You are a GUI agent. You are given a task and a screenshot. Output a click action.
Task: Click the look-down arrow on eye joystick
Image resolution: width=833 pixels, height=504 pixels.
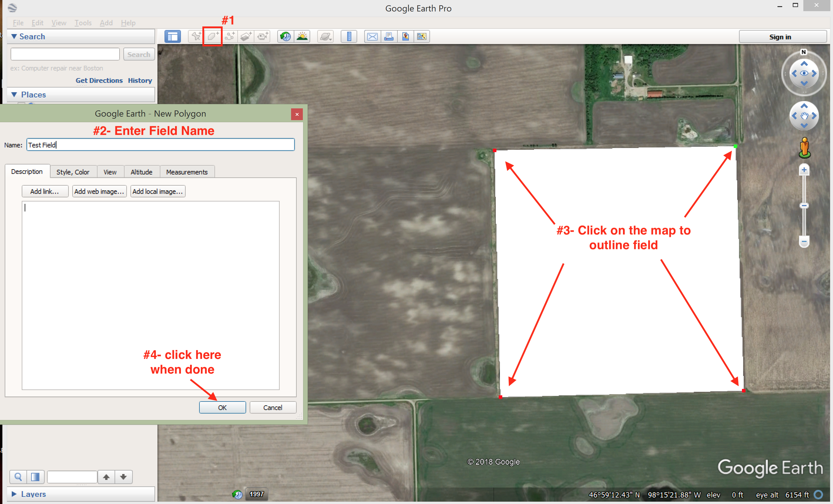point(804,83)
